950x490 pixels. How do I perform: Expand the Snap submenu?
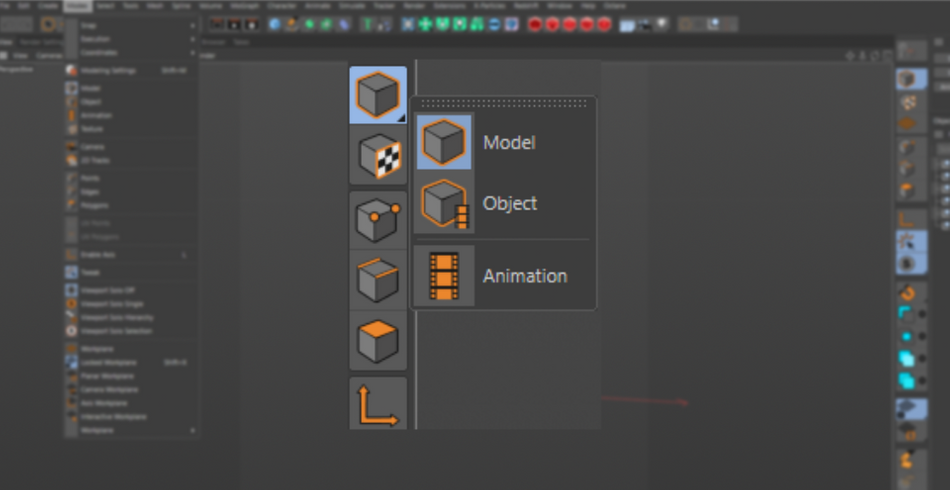(x=131, y=25)
